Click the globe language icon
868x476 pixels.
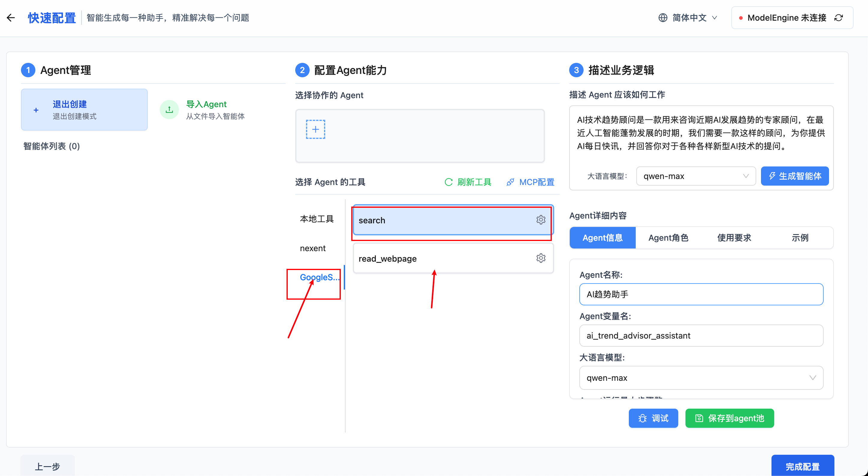pyautogui.click(x=662, y=18)
